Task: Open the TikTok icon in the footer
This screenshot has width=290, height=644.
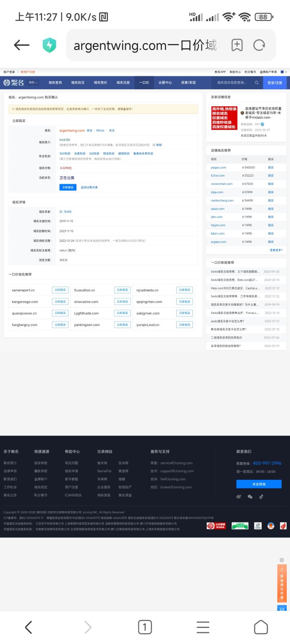Action: point(261,496)
